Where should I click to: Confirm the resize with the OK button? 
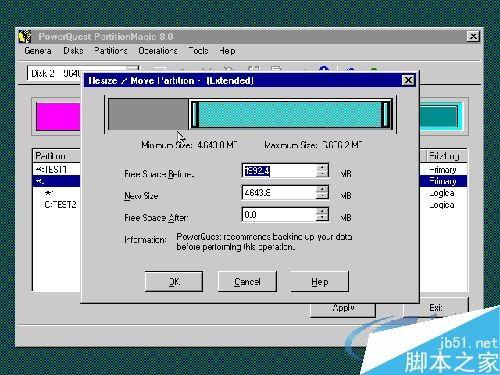174,282
